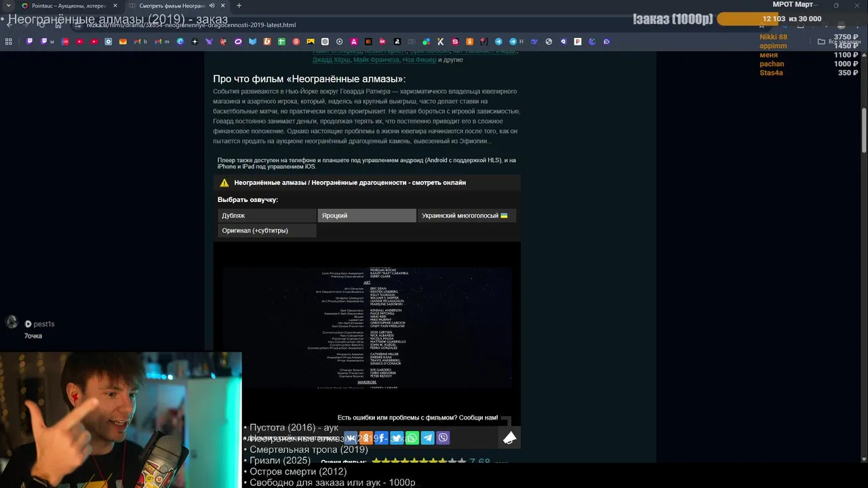The height and width of the screenshot is (488, 868).
Task: Close the Смотреть фильм browser tab
Action: (222, 5)
